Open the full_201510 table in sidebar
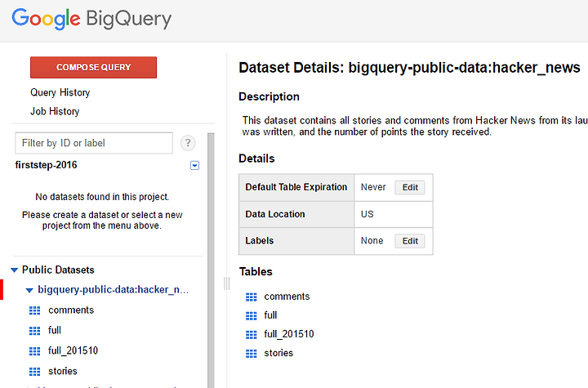This screenshot has height=388, width=588. pos(73,350)
